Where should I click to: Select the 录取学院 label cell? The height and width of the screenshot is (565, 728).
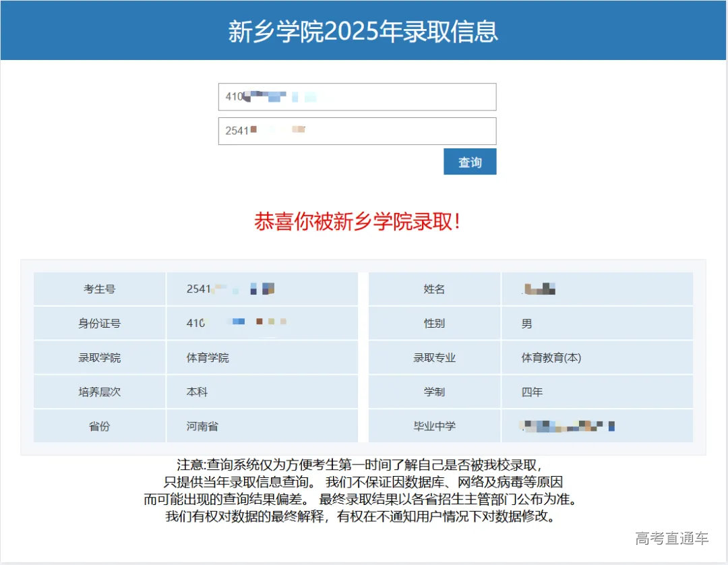pos(98,357)
